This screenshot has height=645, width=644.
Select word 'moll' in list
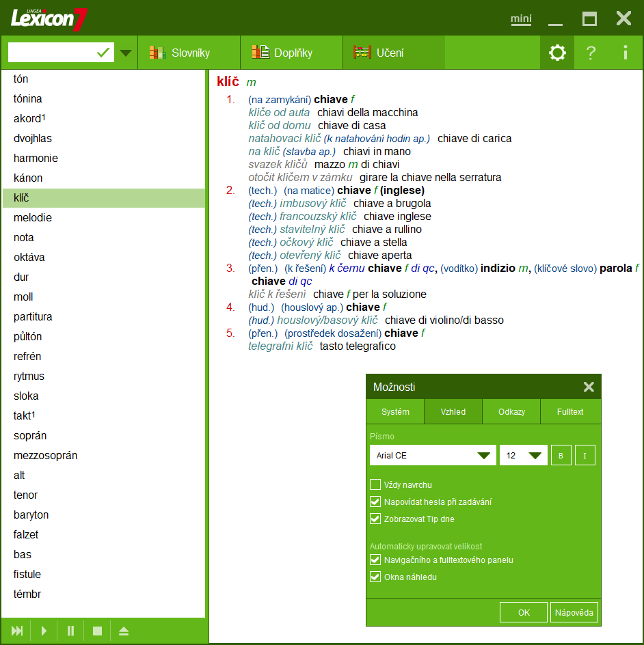104,297
